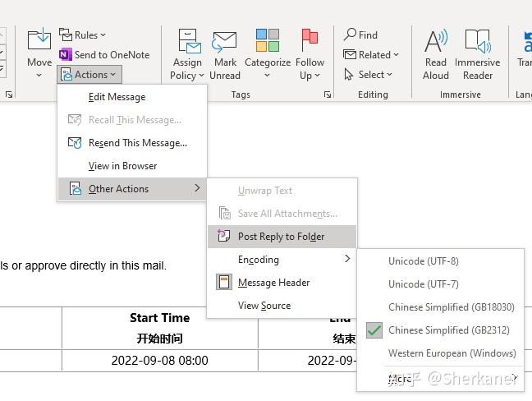Open the Move to folder button
Image resolution: width=532 pixels, height=401 pixels.
tap(39, 53)
